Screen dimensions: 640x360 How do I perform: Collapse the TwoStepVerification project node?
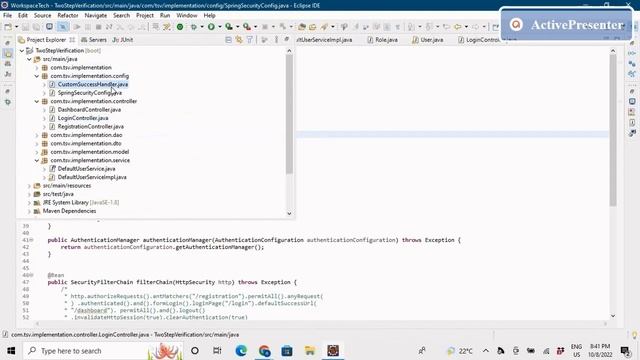[x=22, y=51]
